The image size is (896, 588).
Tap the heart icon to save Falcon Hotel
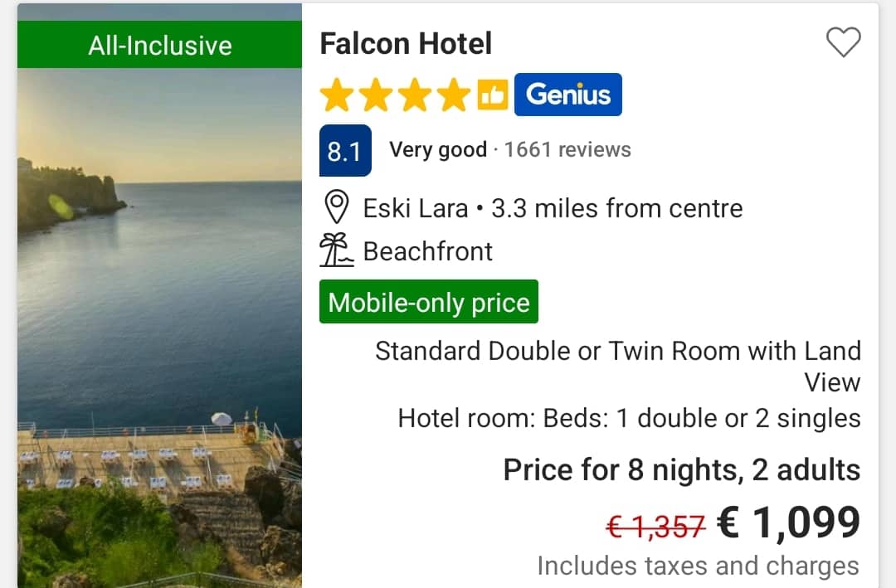click(843, 42)
